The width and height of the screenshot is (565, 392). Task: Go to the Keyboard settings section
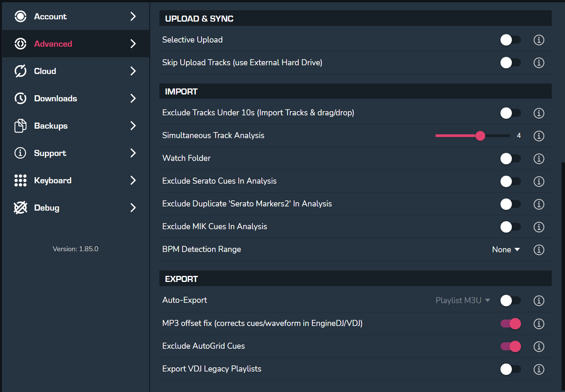pyautogui.click(x=53, y=180)
